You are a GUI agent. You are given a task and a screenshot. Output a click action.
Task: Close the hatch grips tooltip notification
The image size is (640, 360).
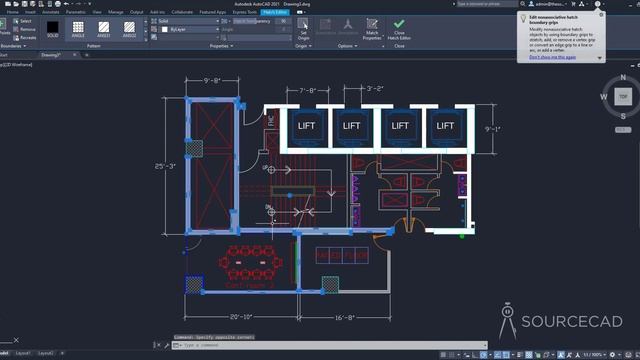pyautogui.click(x=601, y=15)
